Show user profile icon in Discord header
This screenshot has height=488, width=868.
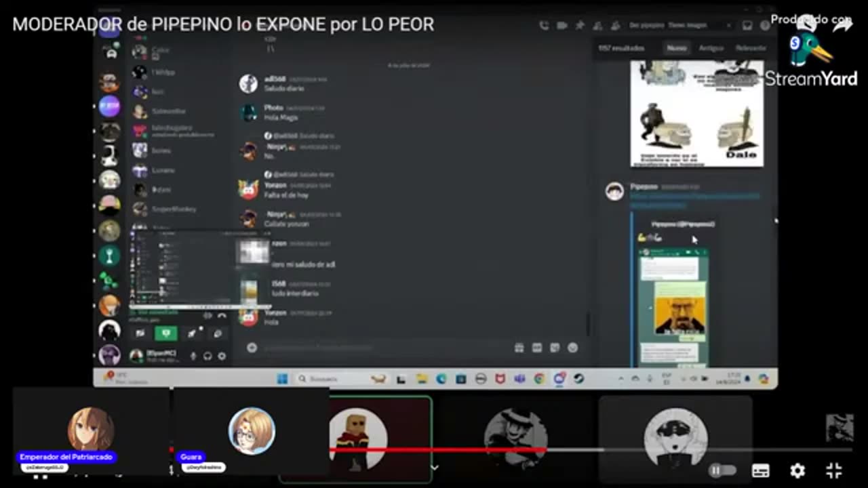pyautogui.click(x=614, y=25)
